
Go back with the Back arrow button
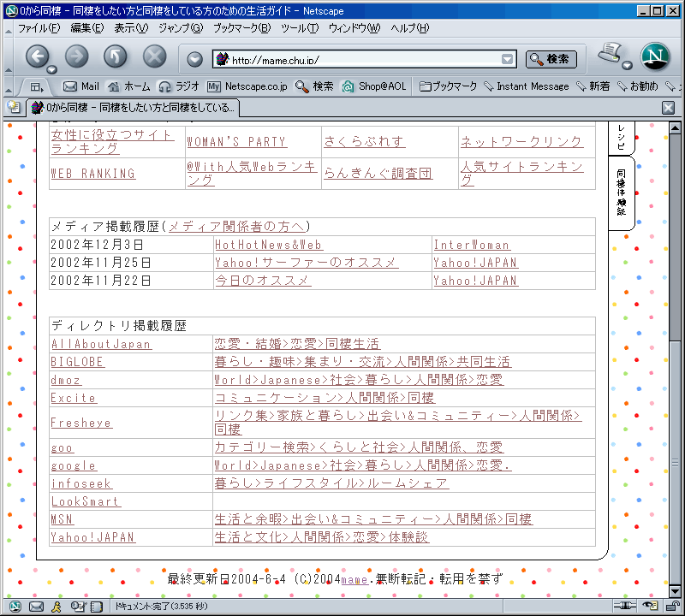tap(38, 56)
